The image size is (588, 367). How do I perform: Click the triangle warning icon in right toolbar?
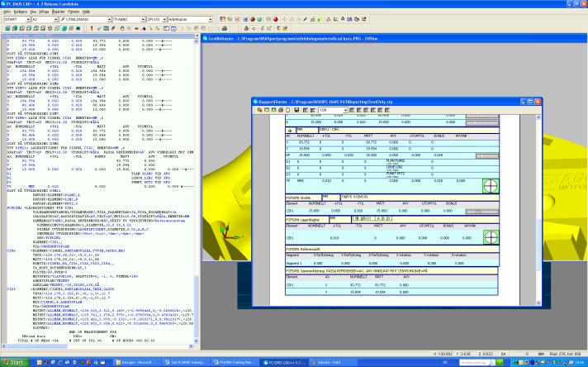click(329, 19)
